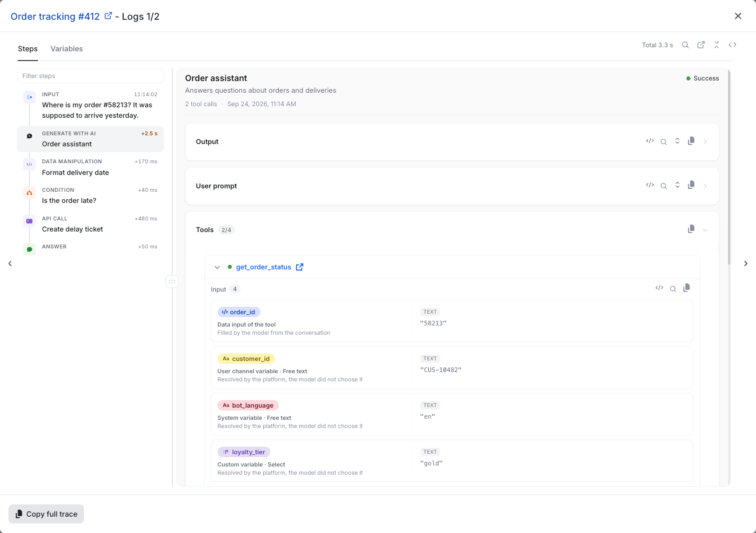Click the customer_id variable tag

(246, 359)
